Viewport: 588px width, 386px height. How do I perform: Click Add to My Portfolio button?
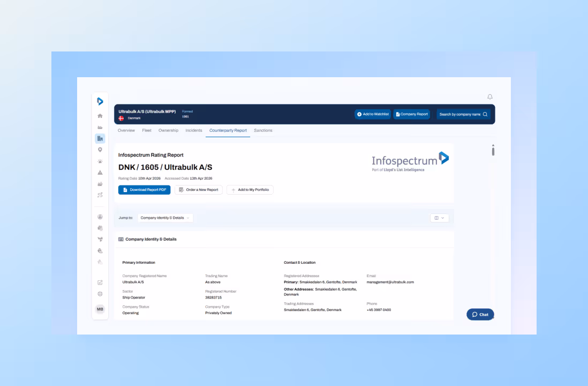tap(250, 190)
